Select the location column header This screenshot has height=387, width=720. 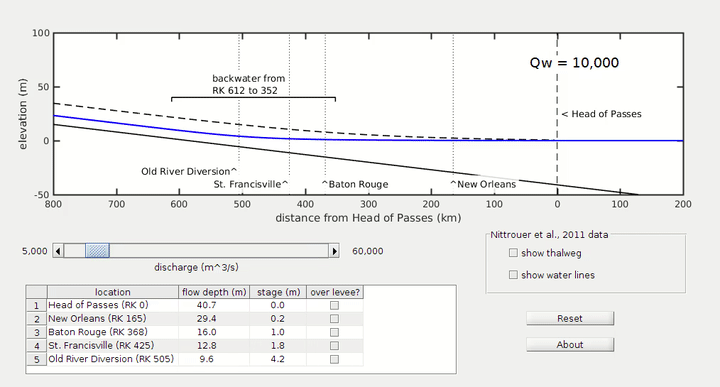(112, 292)
